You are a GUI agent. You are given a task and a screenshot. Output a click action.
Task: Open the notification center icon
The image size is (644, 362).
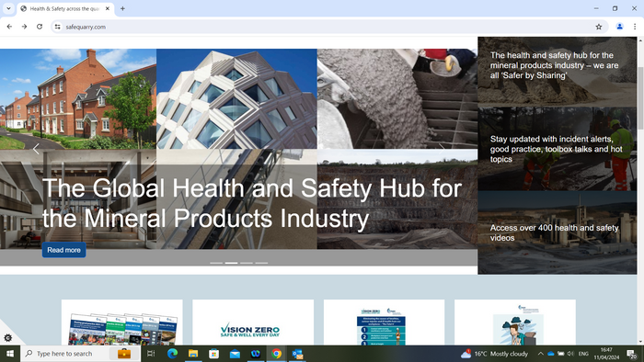click(631, 354)
